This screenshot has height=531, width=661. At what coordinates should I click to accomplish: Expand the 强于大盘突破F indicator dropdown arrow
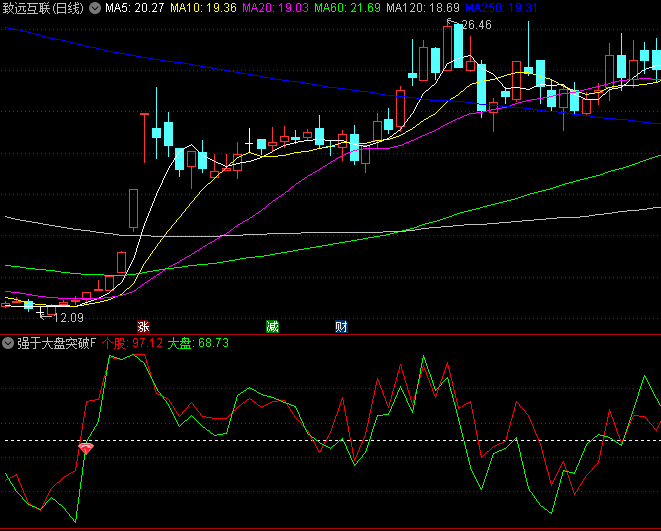click(x=8, y=343)
